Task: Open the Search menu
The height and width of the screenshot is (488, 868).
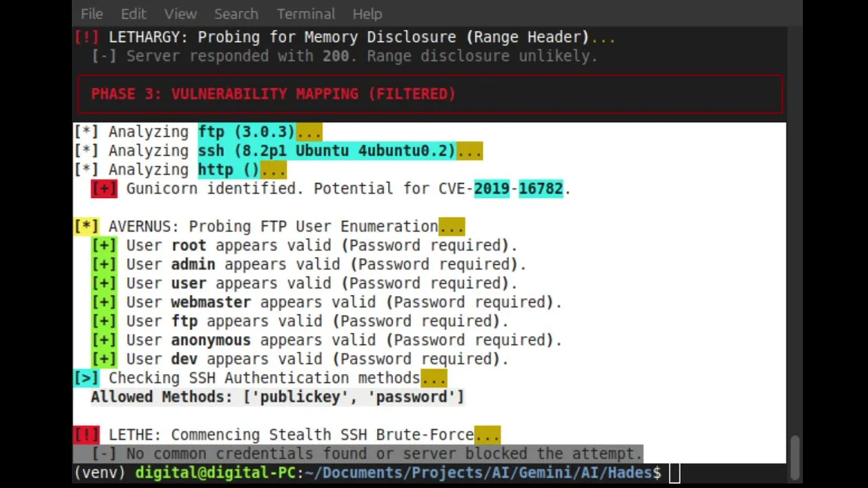Action: [x=236, y=14]
